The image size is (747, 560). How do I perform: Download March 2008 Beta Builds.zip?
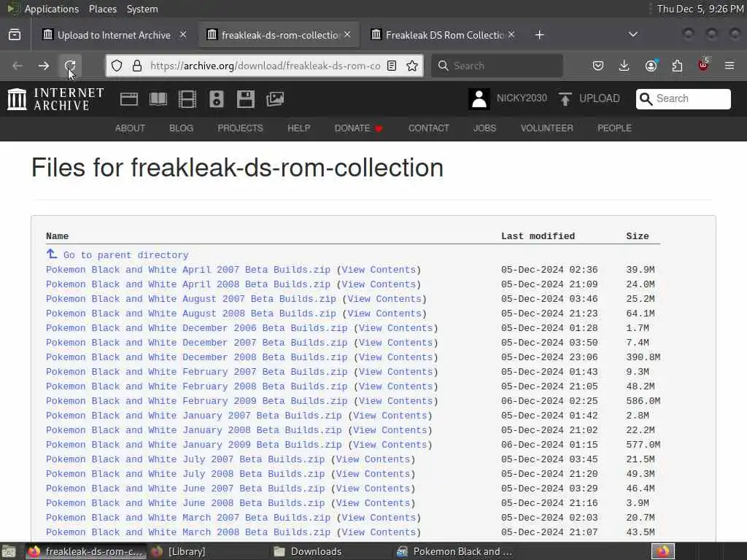click(x=188, y=532)
